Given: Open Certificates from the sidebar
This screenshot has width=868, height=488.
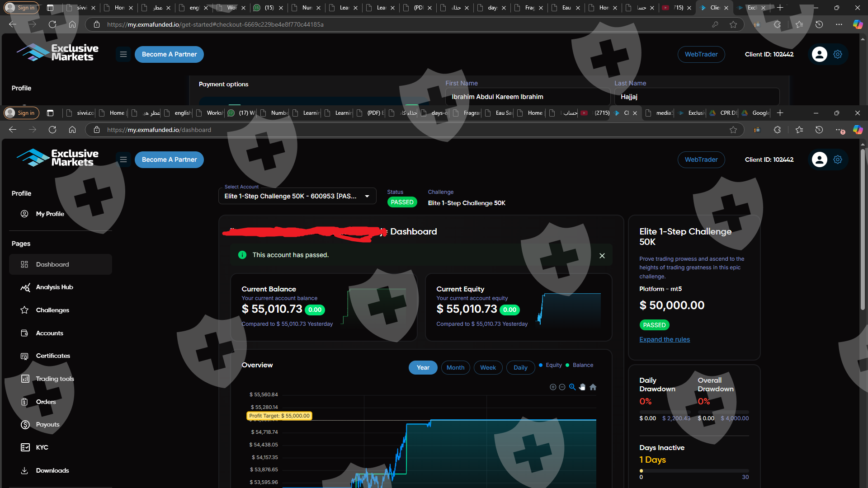Looking at the screenshot, I should [x=53, y=356].
